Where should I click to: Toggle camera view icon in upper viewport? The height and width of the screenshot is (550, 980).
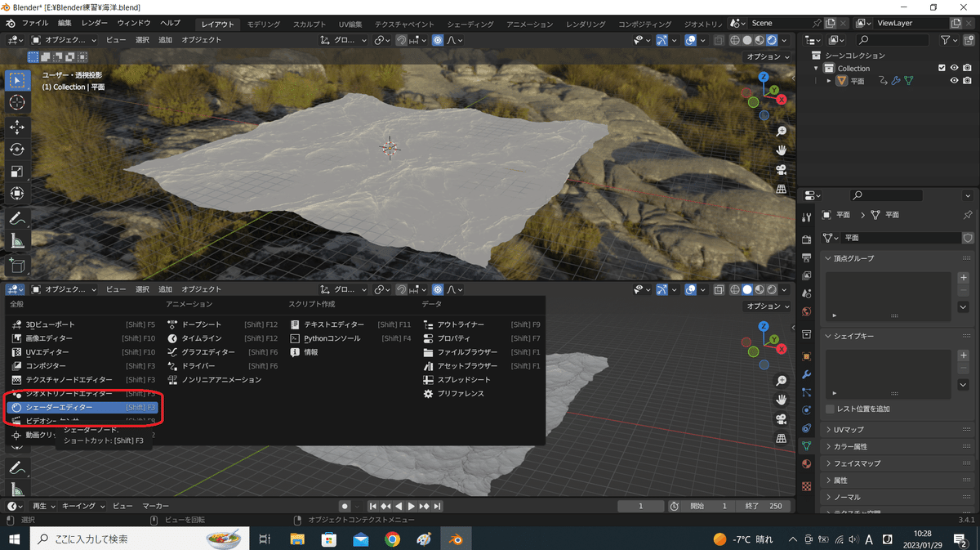point(782,170)
